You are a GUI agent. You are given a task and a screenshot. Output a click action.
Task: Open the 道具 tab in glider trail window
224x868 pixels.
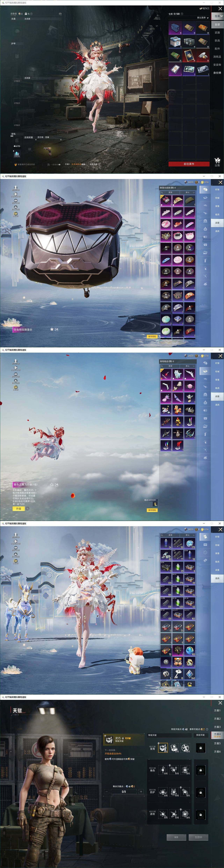[217, 405]
